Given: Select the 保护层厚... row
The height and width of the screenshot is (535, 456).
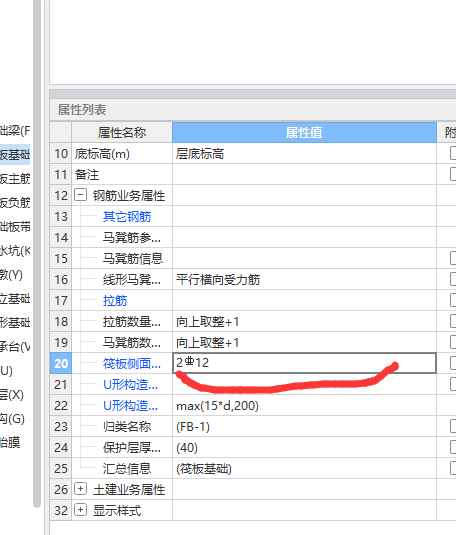Looking at the screenshot, I should (132, 448).
